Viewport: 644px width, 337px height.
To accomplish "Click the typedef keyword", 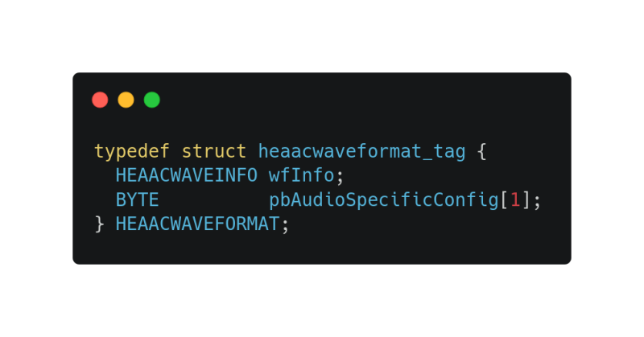I will pyautogui.click(x=132, y=151).
